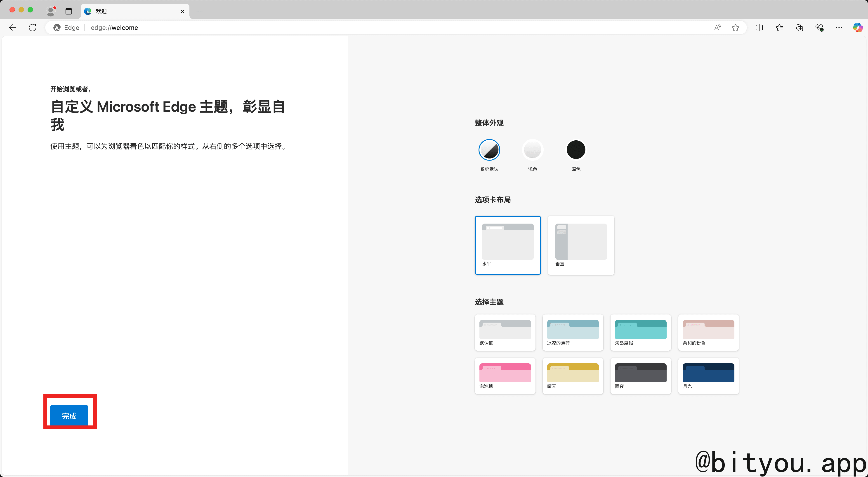
Task: Toggle split screen view icon
Action: tap(759, 28)
